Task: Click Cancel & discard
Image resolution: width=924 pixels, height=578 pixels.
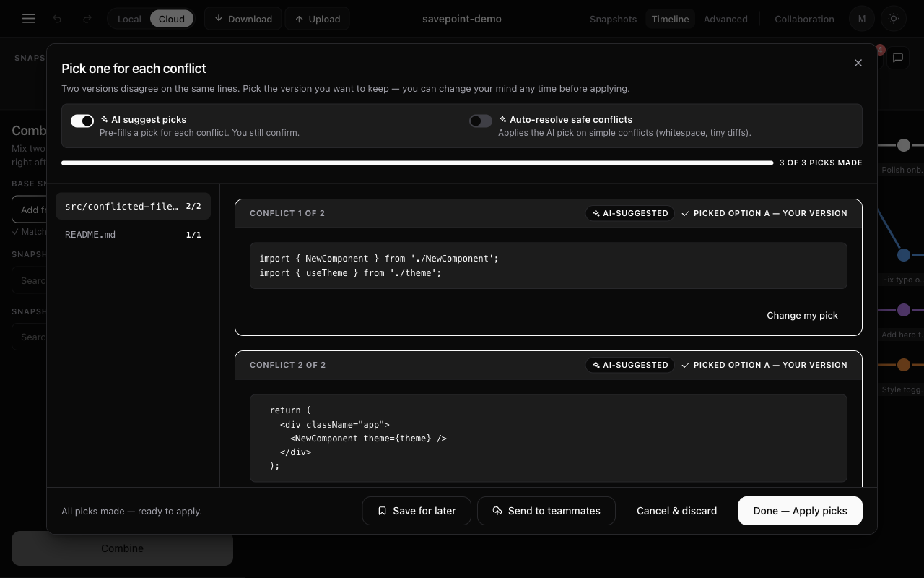Action: tap(676, 511)
